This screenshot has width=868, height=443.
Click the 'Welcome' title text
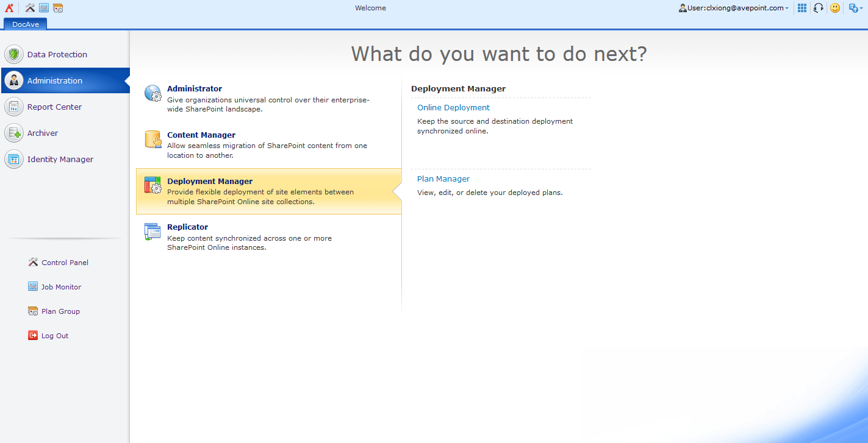pyautogui.click(x=370, y=8)
